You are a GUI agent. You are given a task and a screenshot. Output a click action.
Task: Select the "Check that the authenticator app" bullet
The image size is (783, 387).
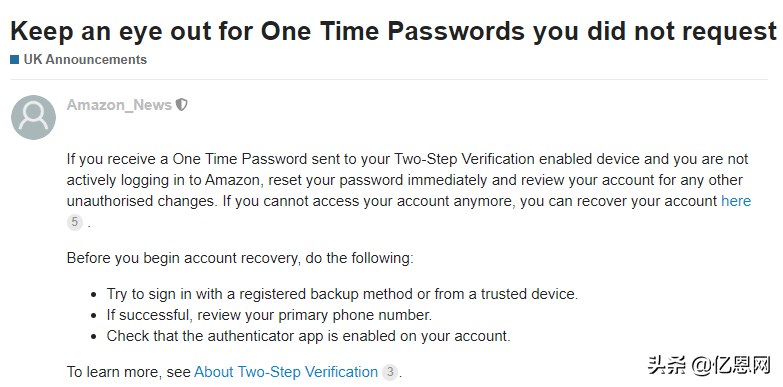point(308,336)
